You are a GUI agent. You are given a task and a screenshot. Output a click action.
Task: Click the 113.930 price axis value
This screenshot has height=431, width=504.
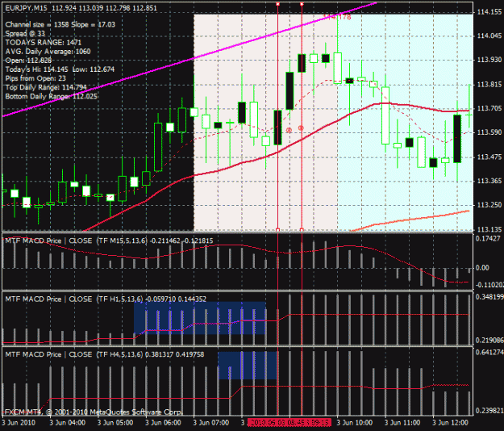click(489, 60)
